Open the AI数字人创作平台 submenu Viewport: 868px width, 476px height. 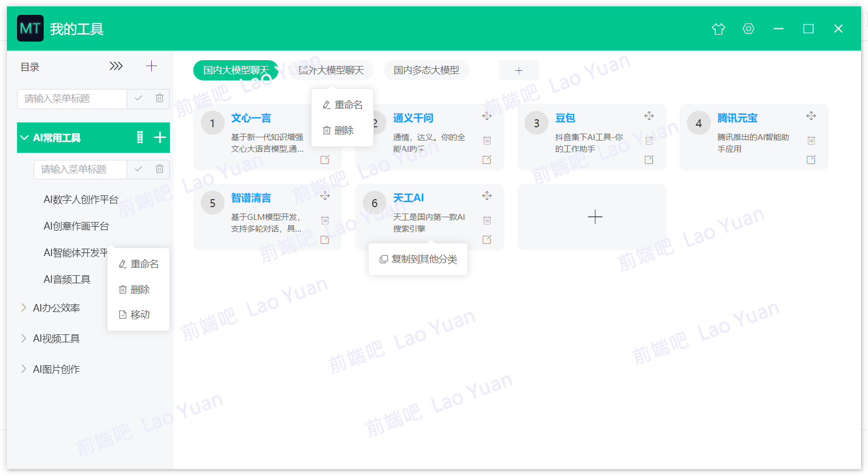[81, 200]
